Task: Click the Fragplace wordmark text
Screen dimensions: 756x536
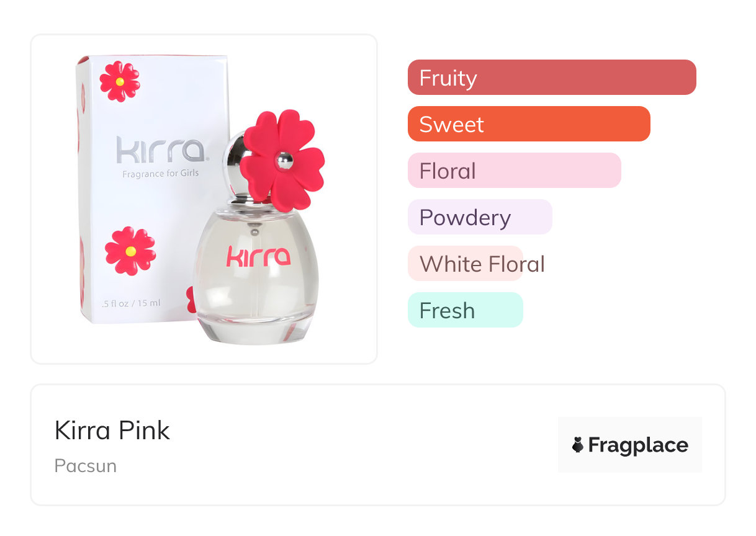Action: (x=638, y=445)
